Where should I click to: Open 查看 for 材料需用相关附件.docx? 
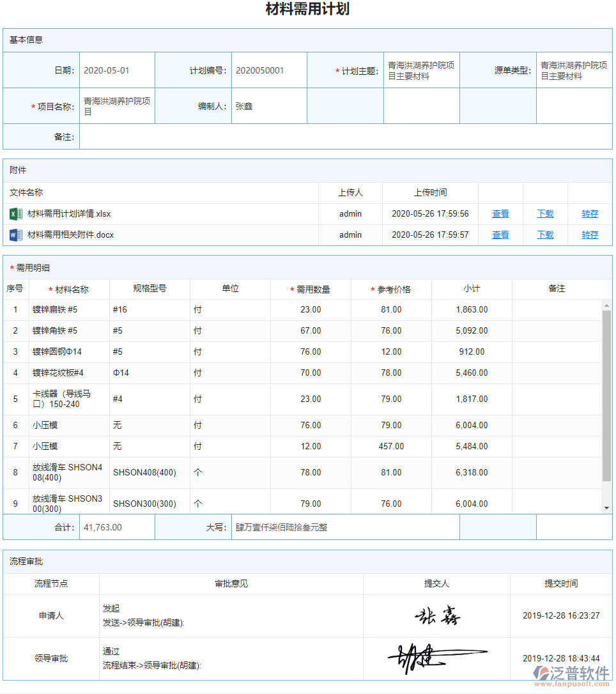click(x=500, y=235)
